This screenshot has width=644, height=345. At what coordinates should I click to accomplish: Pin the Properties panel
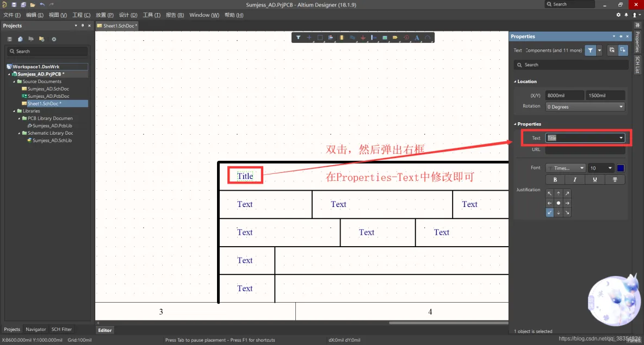tap(621, 36)
